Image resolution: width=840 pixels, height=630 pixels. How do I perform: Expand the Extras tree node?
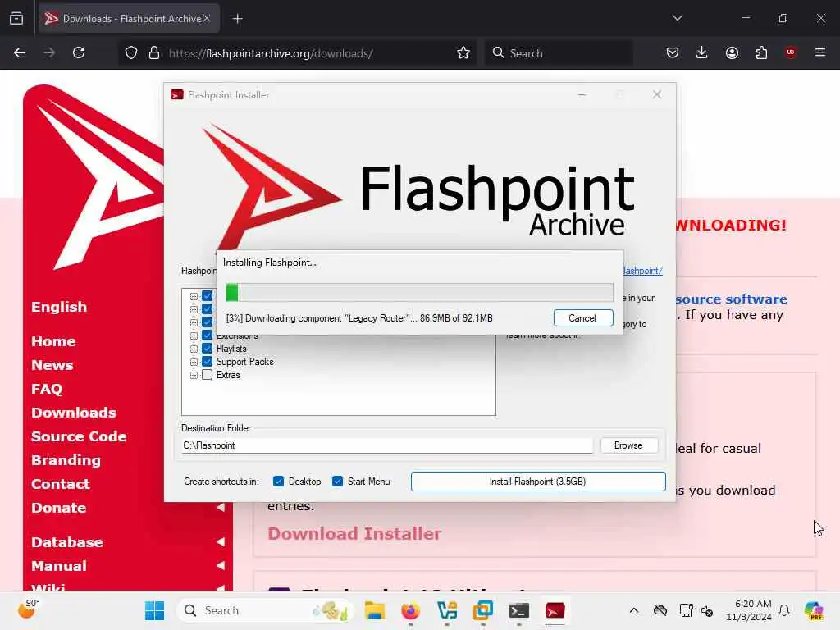pyautogui.click(x=194, y=375)
